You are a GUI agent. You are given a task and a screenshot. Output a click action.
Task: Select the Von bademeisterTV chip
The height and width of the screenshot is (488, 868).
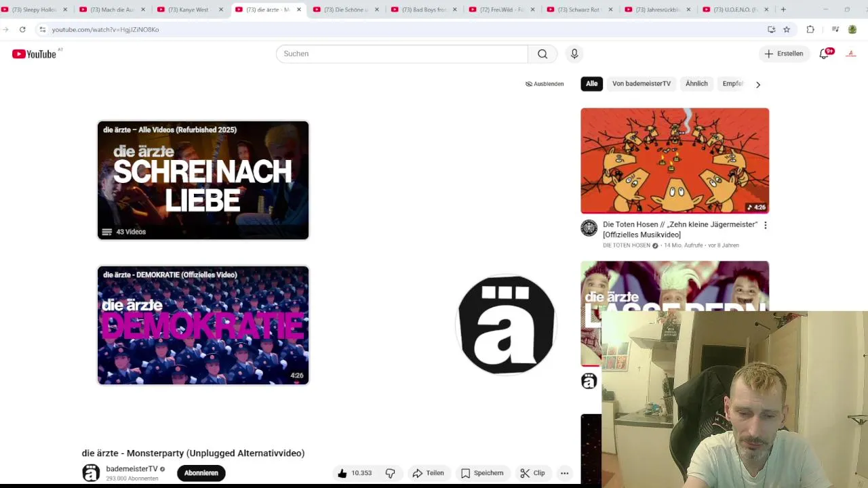pos(642,84)
